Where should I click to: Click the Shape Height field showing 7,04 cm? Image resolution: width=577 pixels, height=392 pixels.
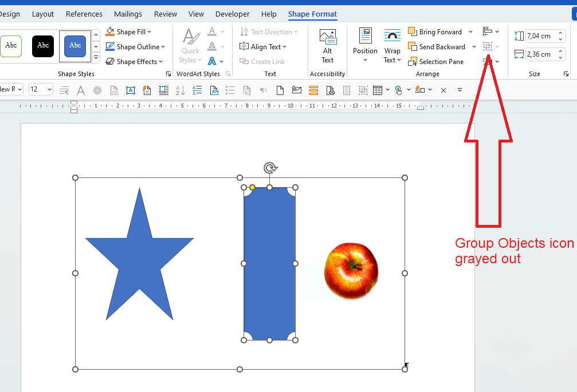(x=541, y=36)
